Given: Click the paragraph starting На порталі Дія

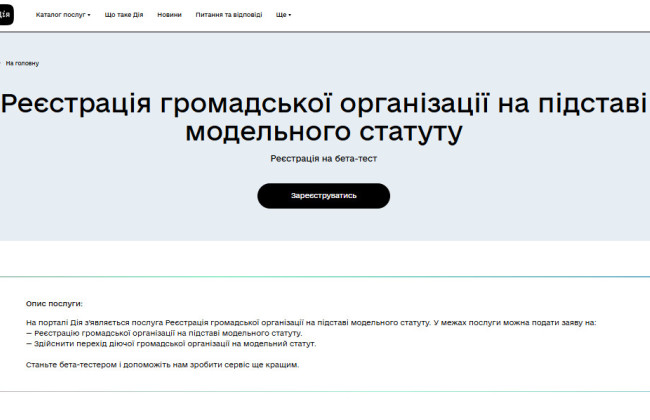Looking at the screenshot, I should pos(311,323).
